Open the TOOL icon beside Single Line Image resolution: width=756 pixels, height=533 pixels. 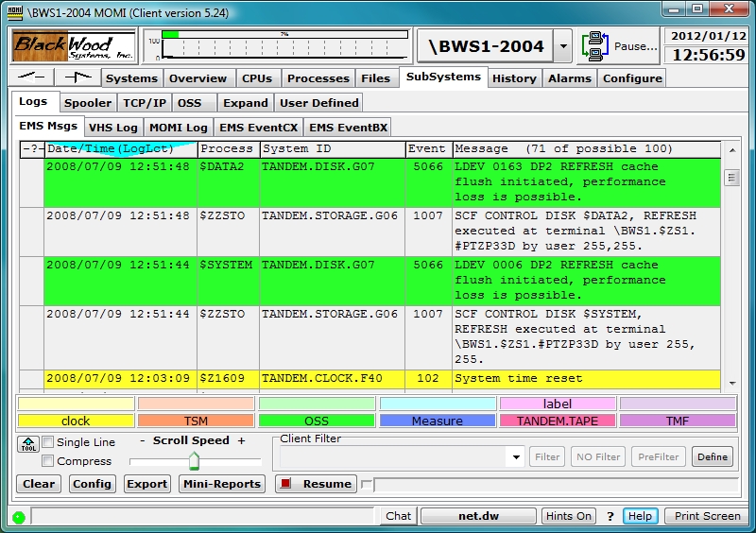point(27,443)
